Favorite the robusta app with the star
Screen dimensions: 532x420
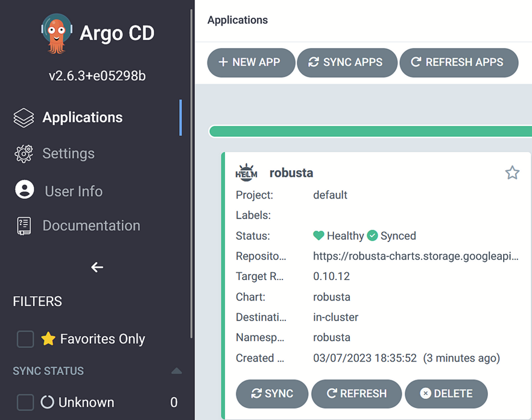tap(512, 173)
